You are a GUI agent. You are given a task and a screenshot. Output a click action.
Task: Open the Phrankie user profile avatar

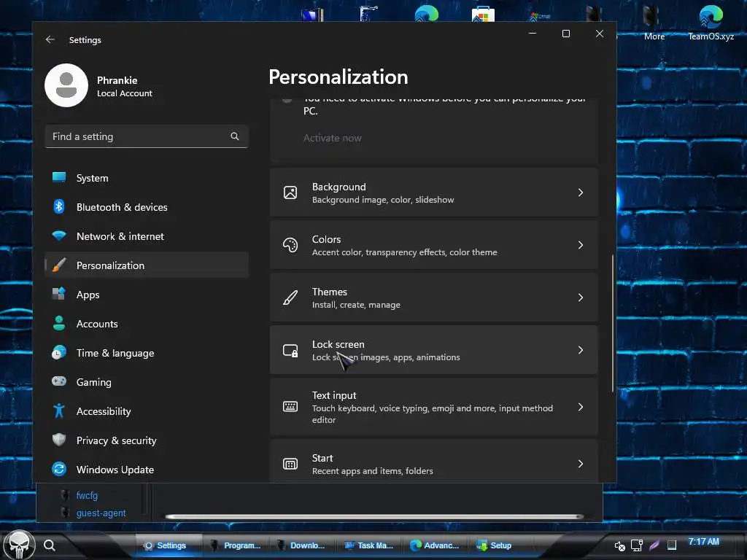pos(66,86)
